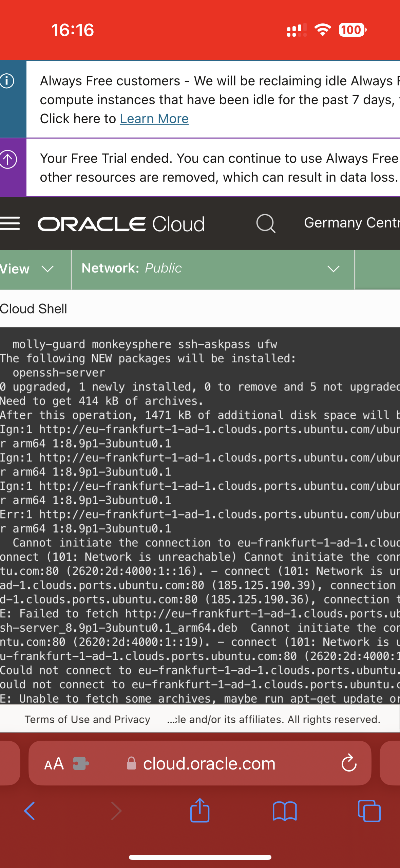Tap the Cloud Shell panel title
The width and height of the screenshot is (400, 868).
click(x=33, y=309)
